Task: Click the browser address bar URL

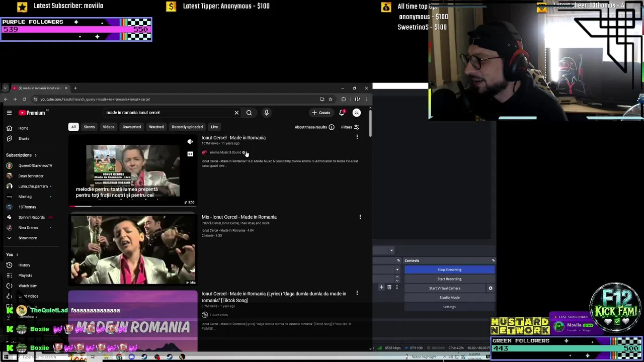Action: coord(95,99)
